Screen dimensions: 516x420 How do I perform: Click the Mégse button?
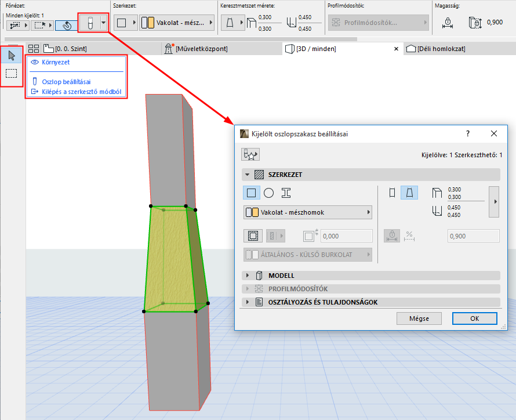coord(419,318)
